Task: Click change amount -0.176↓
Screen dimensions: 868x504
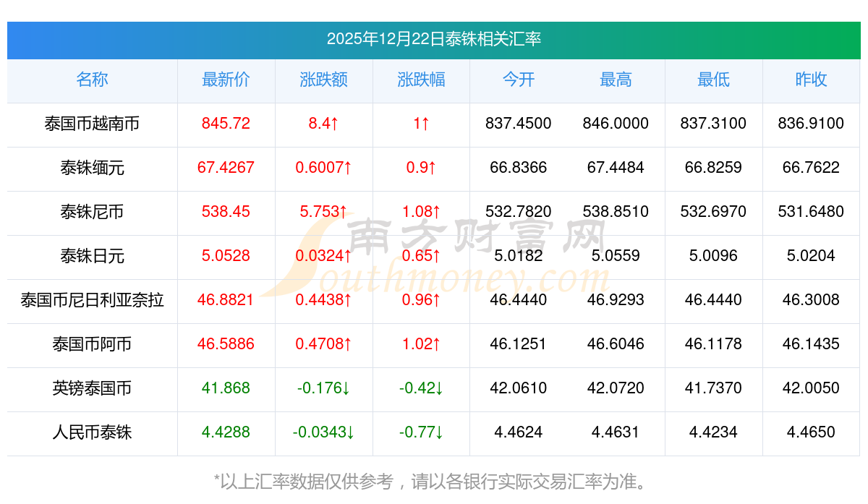Action: point(323,389)
